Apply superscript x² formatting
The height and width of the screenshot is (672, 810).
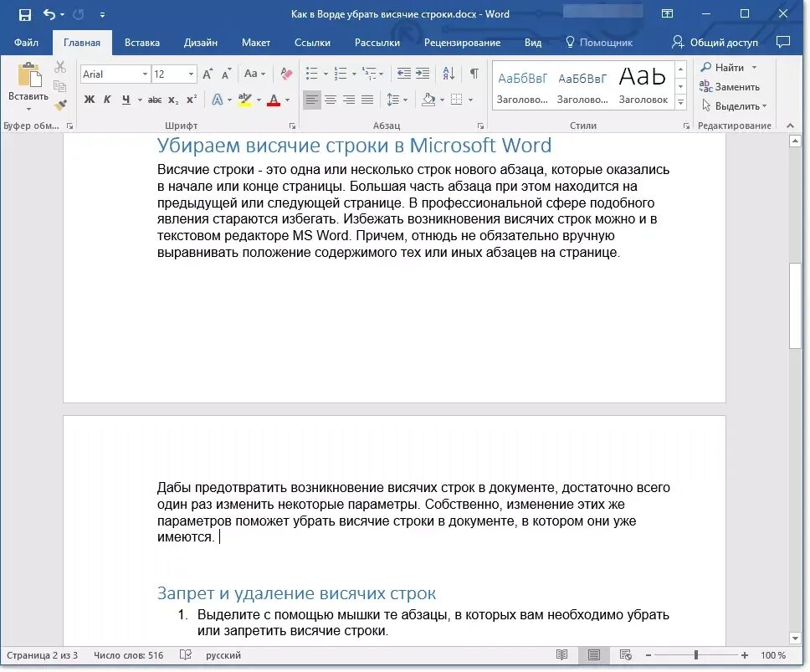(192, 100)
